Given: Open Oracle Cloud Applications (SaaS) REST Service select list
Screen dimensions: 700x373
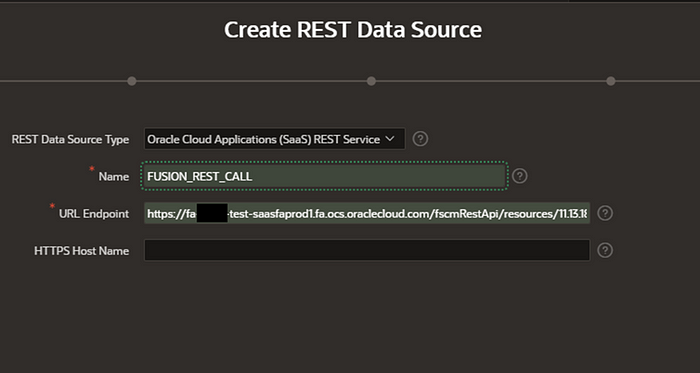Looking at the screenshot, I should coord(275,139).
